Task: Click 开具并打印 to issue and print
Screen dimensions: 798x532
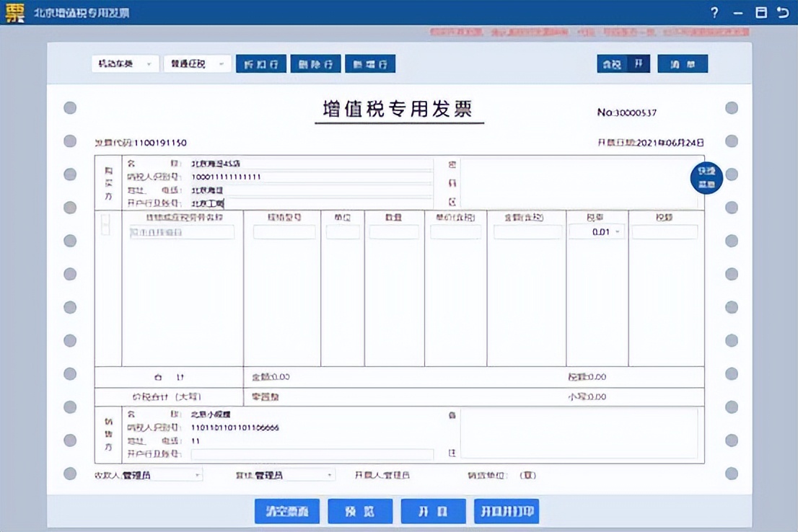Action: coord(508,511)
